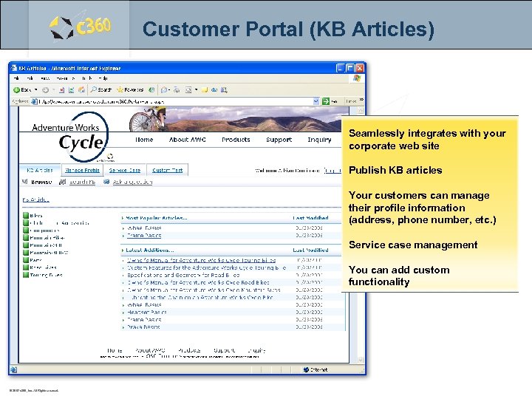Click About AWC in top navigation
532x399 pixels.
point(187,140)
